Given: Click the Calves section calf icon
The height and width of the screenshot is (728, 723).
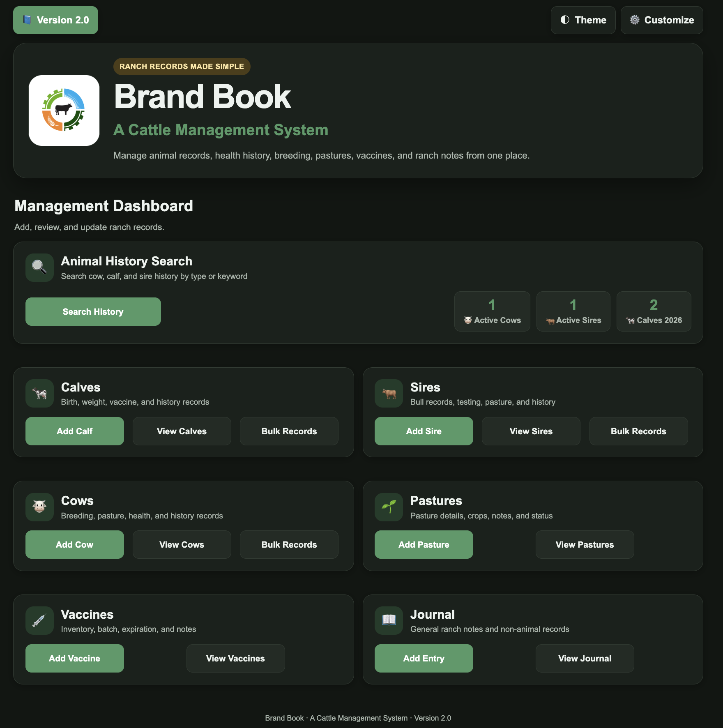Looking at the screenshot, I should pos(39,393).
